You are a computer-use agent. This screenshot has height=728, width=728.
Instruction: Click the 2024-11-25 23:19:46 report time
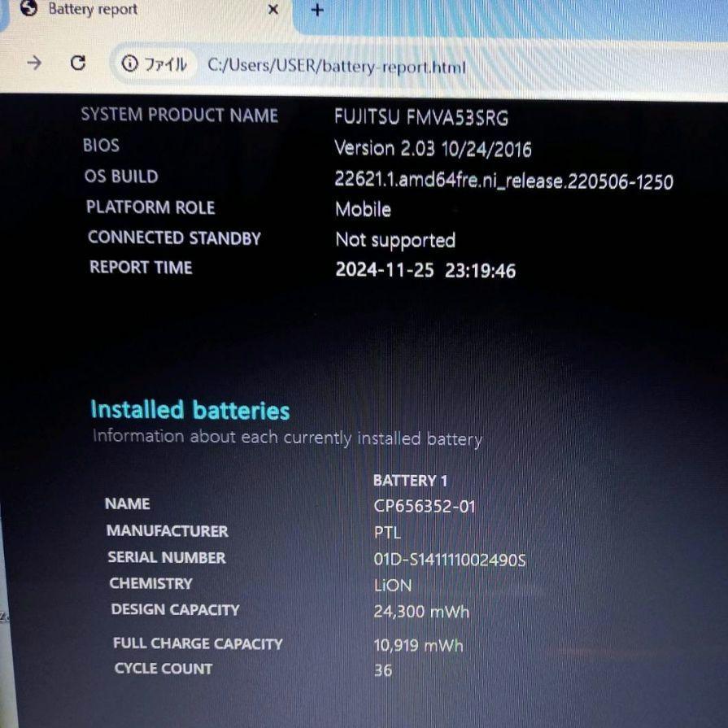(425, 270)
